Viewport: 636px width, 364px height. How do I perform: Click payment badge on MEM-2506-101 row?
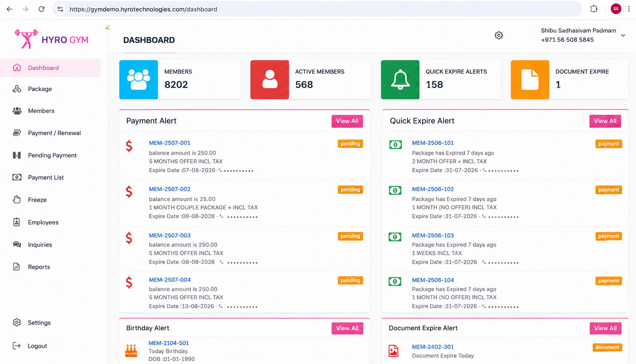coord(608,144)
